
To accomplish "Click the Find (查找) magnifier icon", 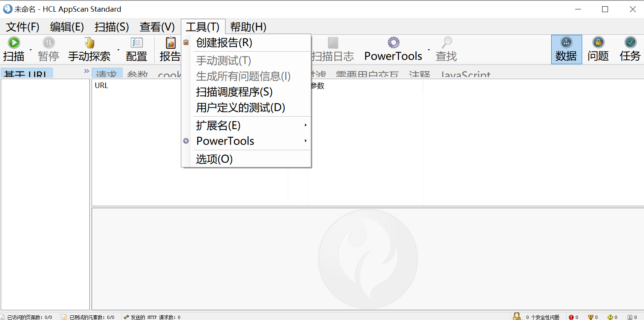I will click(446, 42).
